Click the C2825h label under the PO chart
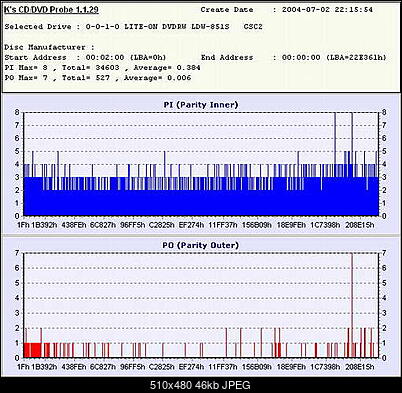The height and width of the screenshot is (393, 402). (162, 367)
